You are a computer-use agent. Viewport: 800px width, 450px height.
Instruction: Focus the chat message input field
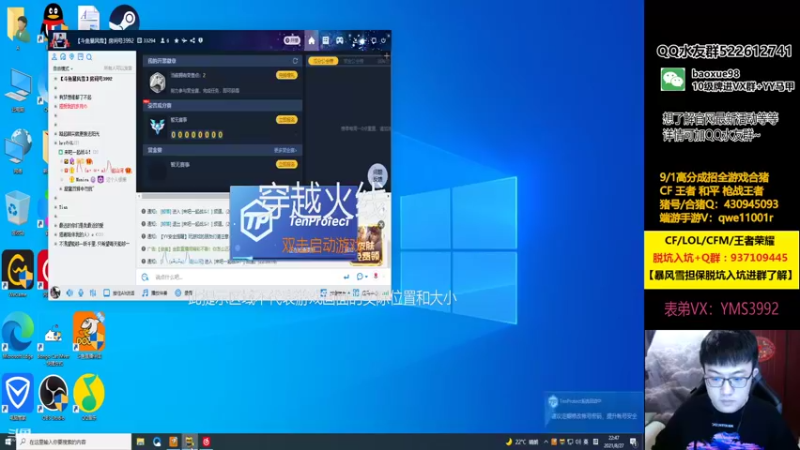[245, 277]
